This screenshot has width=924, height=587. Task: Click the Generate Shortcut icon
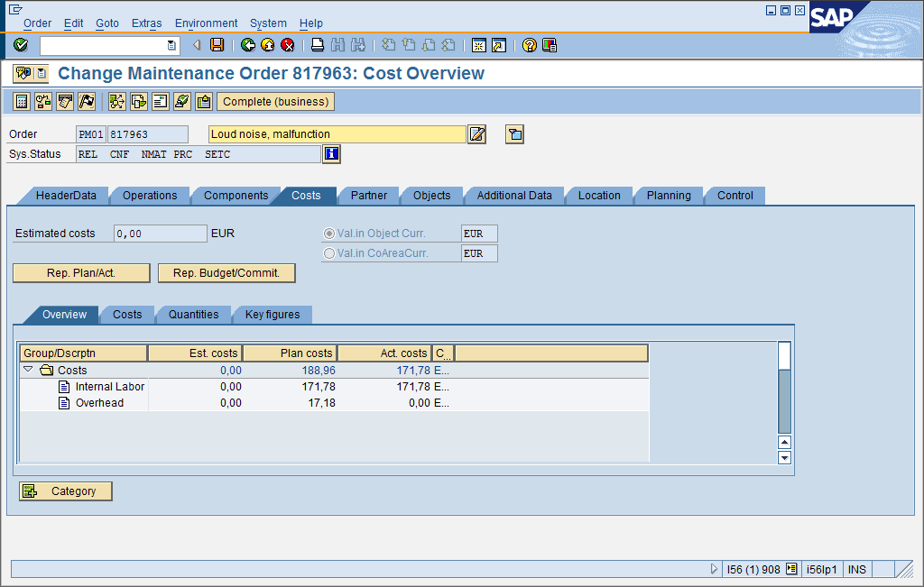coord(499,45)
